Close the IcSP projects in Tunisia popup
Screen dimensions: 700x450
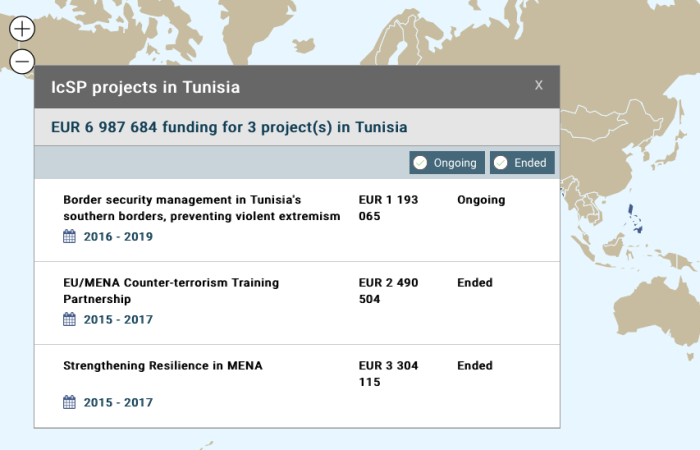pyautogui.click(x=539, y=86)
